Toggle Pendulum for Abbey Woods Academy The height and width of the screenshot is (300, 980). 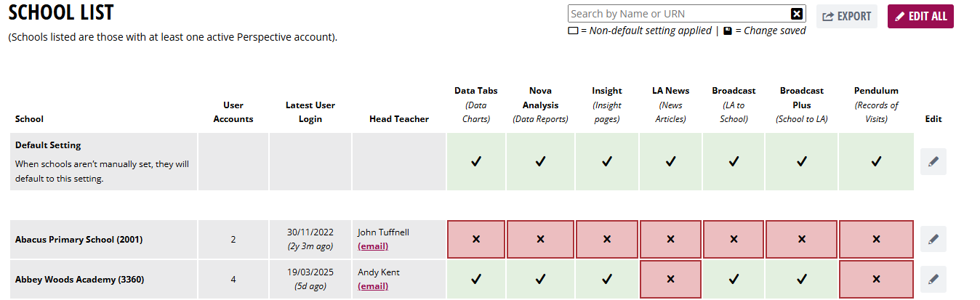coord(876,278)
